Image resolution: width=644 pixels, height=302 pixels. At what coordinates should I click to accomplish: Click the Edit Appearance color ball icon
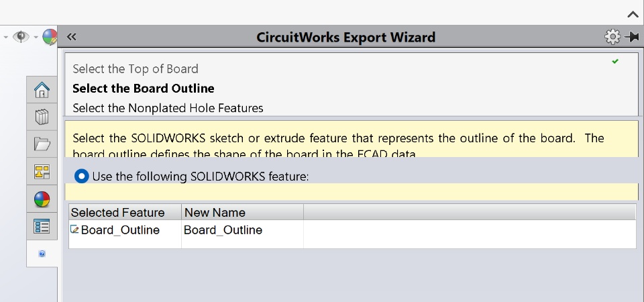50,37
